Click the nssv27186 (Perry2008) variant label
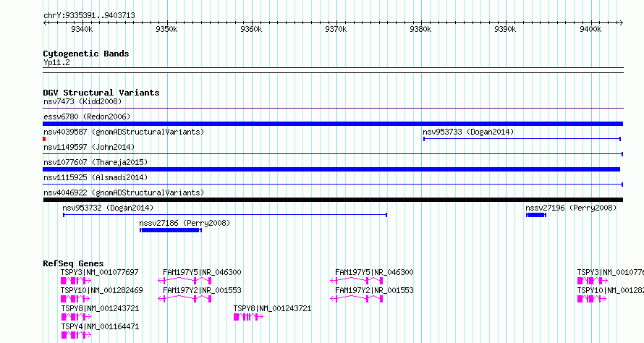644x343 pixels. (185, 223)
